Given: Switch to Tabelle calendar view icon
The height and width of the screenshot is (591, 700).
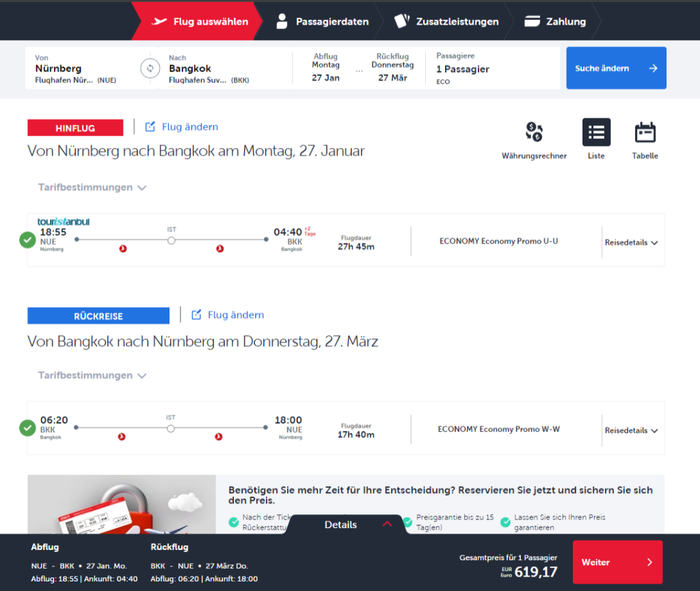Looking at the screenshot, I should (645, 132).
